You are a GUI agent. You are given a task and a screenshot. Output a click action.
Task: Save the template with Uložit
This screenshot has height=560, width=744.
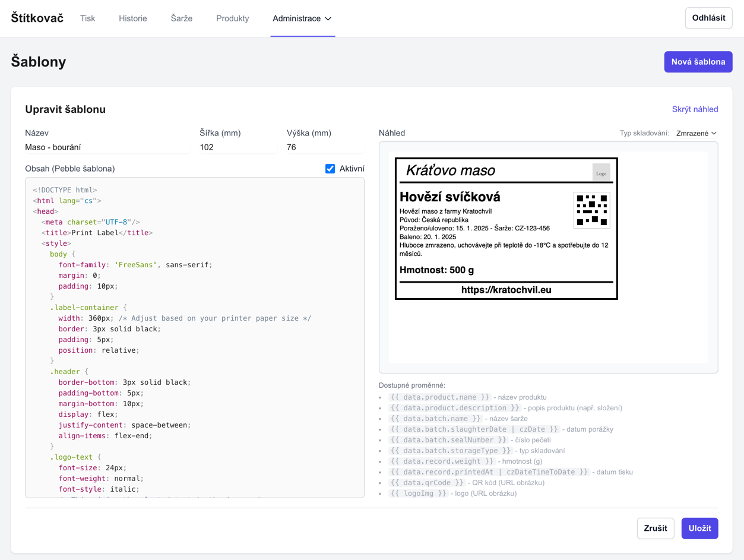pos(699,528)
